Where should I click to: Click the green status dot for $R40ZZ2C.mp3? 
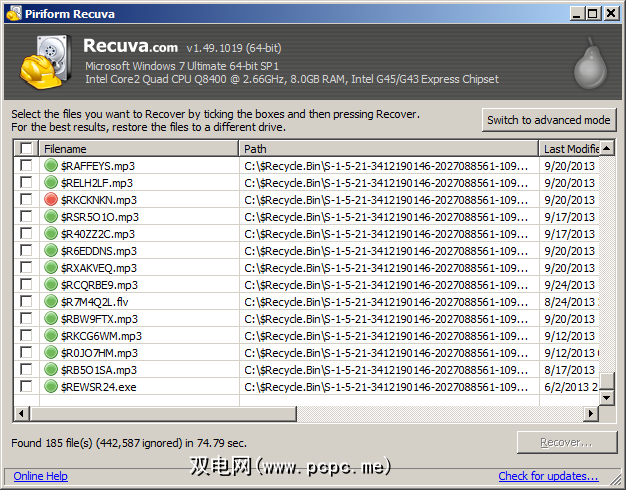click(51, 233)
